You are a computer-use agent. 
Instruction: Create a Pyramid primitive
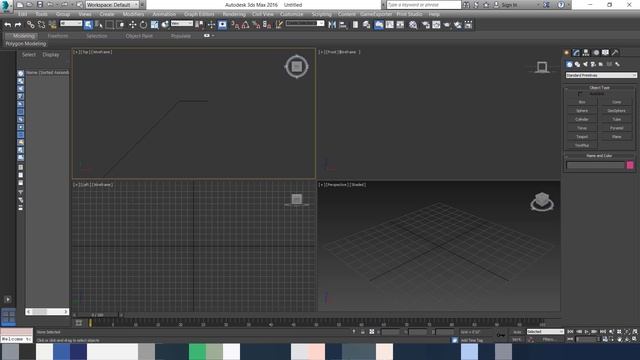pos(616,128)
